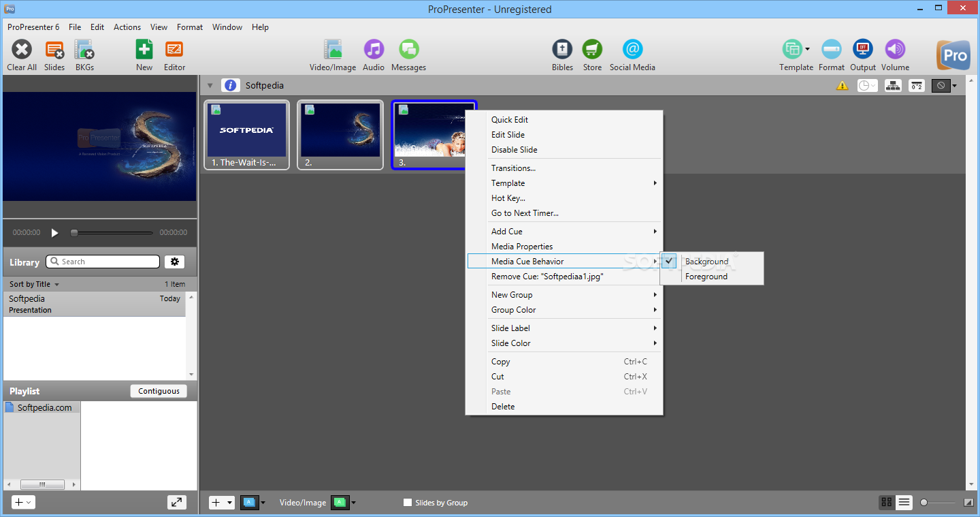Viewport: 980px width, 517px height.
Task: Open the Video/Image bin icon
Action: [333, 50]
